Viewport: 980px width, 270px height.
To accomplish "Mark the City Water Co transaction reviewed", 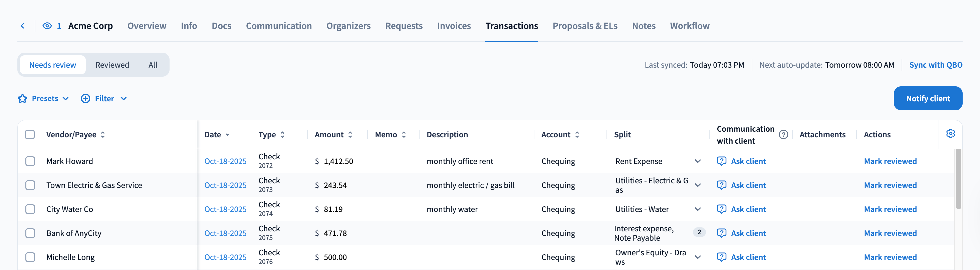I will pyautogui.click(x=890, y=209).
